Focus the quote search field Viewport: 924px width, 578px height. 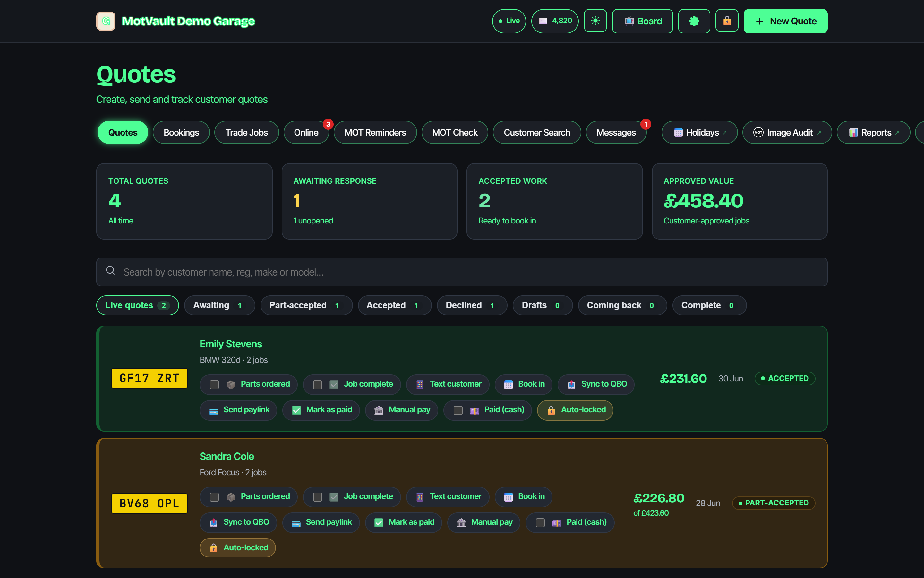point(462,272)
